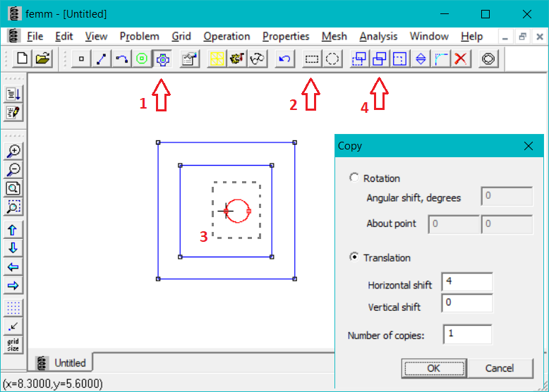The image size is (549, 392).
Task: Activate circular group selection tool
Action: (x=332, y=59)
